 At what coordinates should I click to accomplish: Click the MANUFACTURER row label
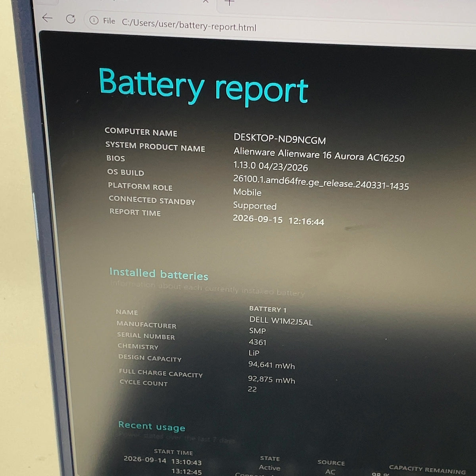click(x=146, y=324)
